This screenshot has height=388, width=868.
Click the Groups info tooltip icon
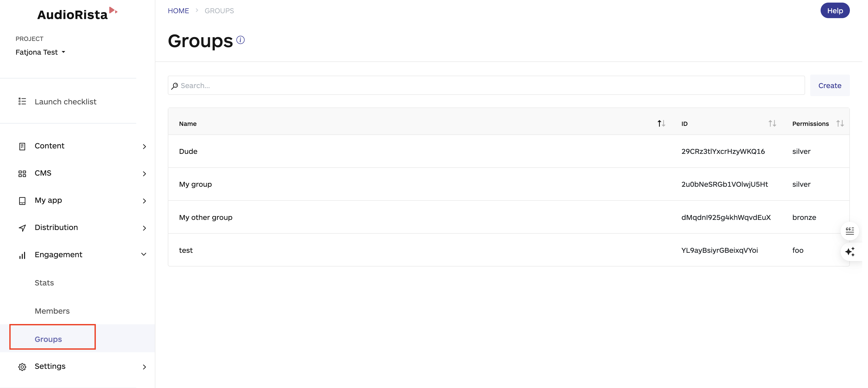(241, 40)
